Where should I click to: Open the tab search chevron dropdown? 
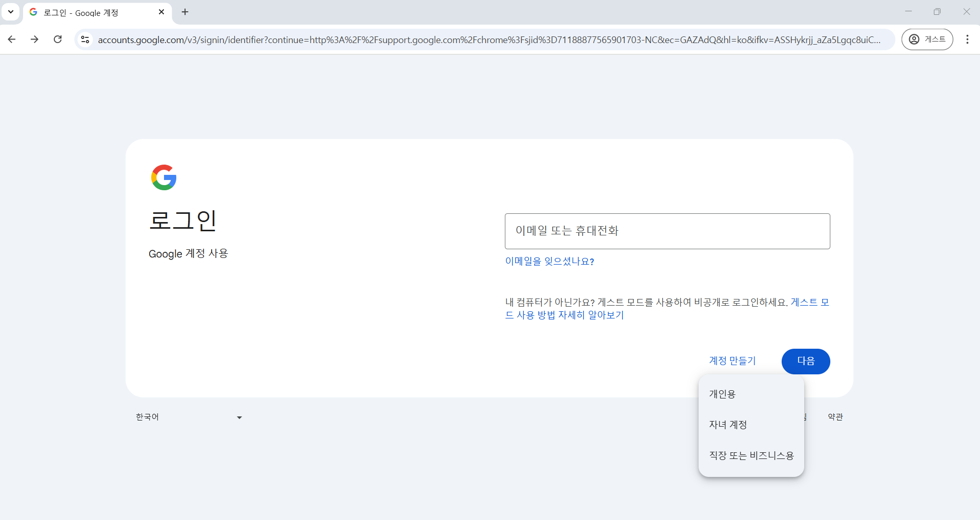pyautogui.click(x=10, y=12)
